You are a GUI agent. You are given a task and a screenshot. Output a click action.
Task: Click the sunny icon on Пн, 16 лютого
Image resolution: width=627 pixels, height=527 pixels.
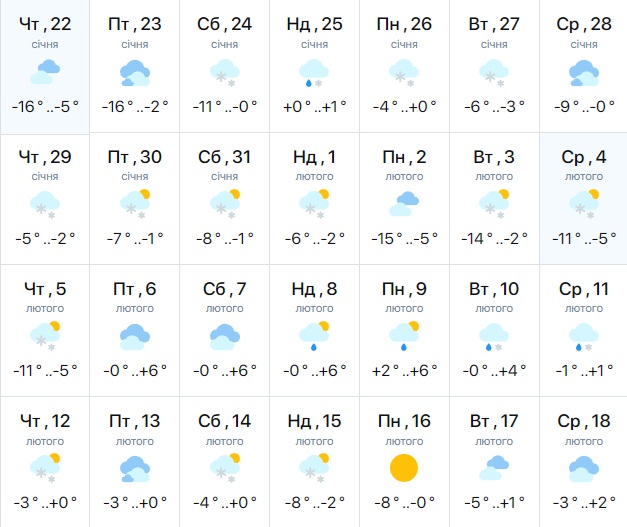click(404, 467)
